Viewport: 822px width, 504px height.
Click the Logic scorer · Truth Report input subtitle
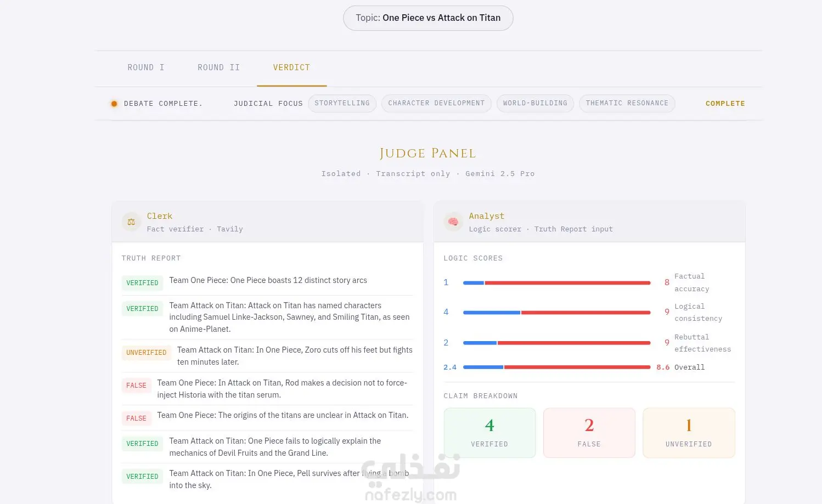[541, 229]
